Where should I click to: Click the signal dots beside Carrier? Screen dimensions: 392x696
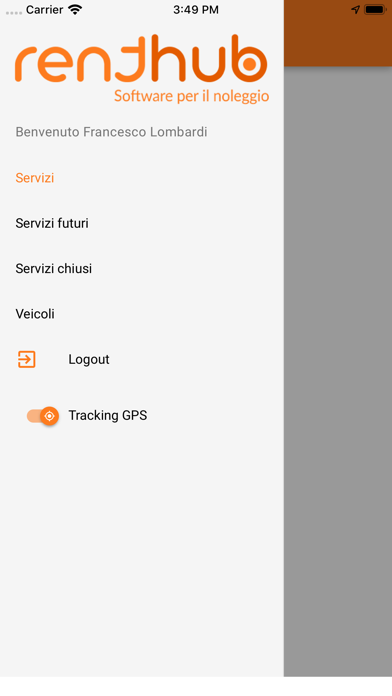pos(14,12)
